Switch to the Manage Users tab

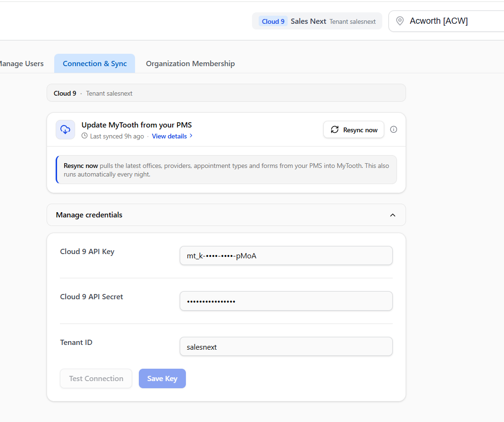point(21,63)
